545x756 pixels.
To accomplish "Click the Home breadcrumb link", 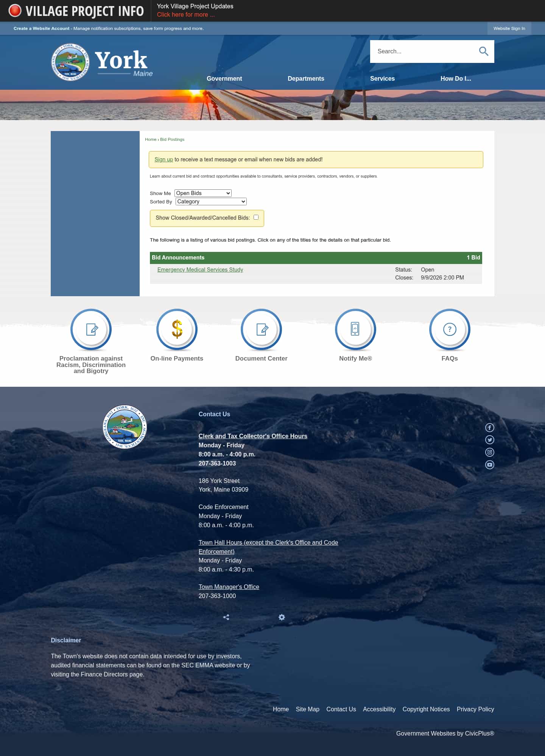I will pos(151,139).
